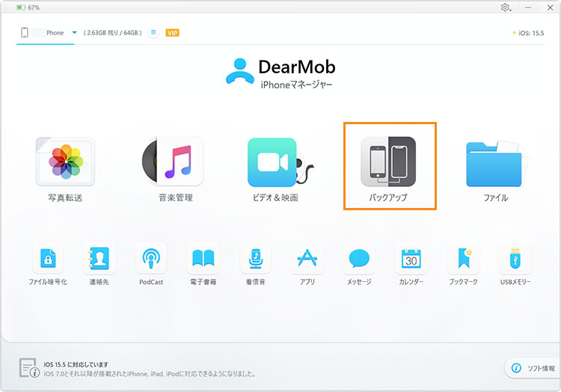The height and width of the screenshot is (392, 561).
Task: Click the battery 67% indicator
Action: point(28,7)
